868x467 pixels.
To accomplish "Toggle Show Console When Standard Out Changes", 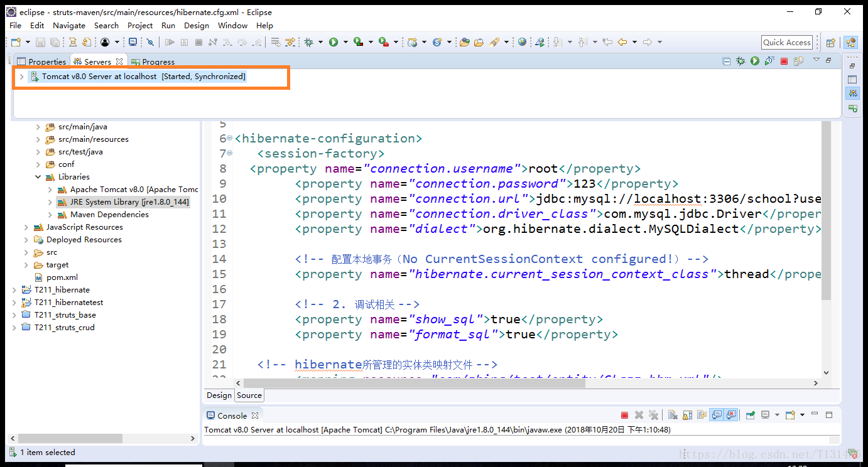I will [x=716, y=415].
